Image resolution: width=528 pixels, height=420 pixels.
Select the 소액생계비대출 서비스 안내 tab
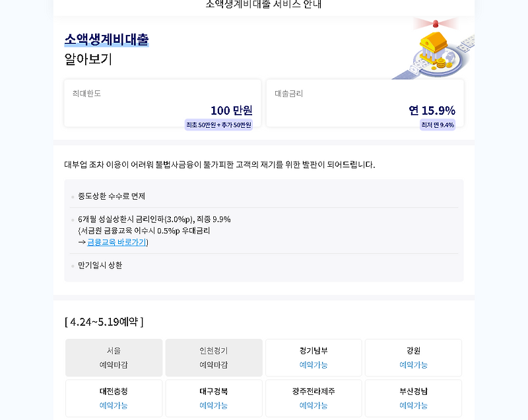(263, 3)
